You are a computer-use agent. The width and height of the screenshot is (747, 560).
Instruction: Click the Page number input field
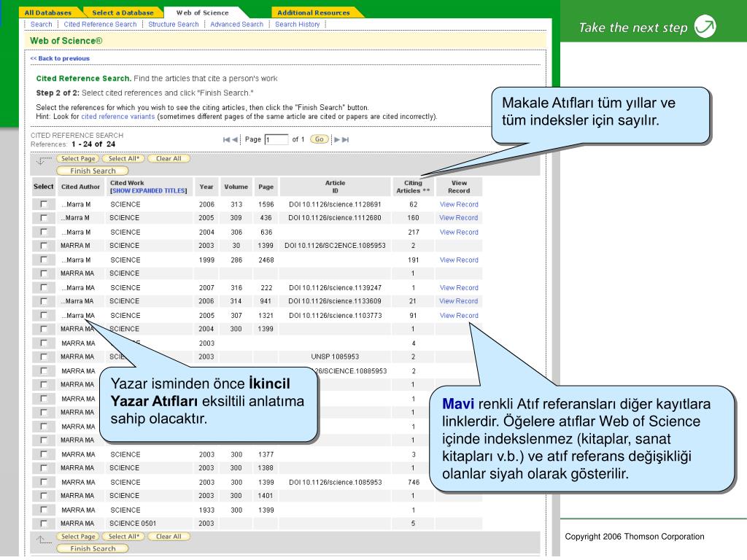[276, 139]
